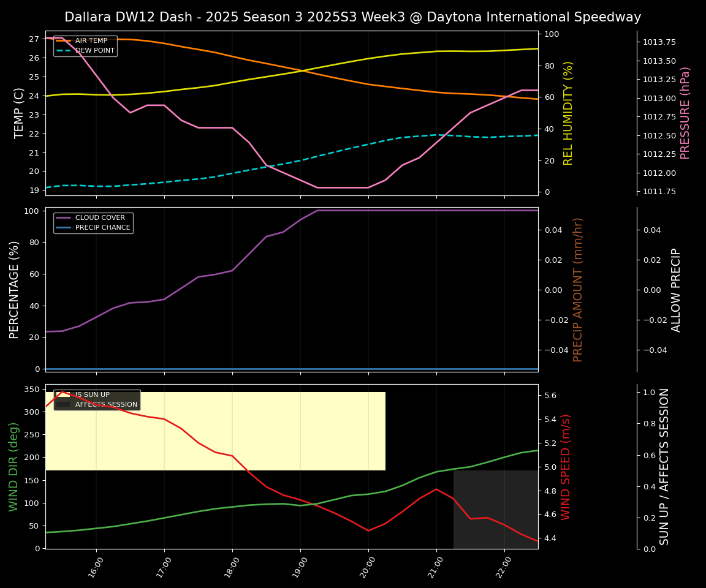Click the 1011.75 pressure tick label

point(659,192)
